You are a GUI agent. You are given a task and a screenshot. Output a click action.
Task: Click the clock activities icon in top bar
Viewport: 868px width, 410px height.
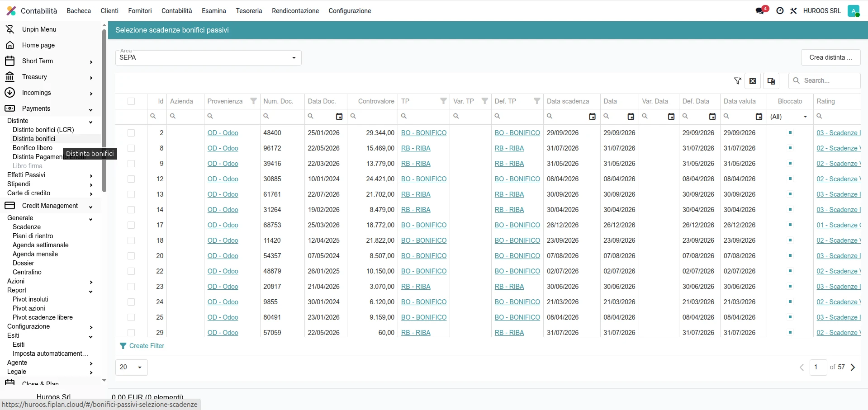point(780,11)
